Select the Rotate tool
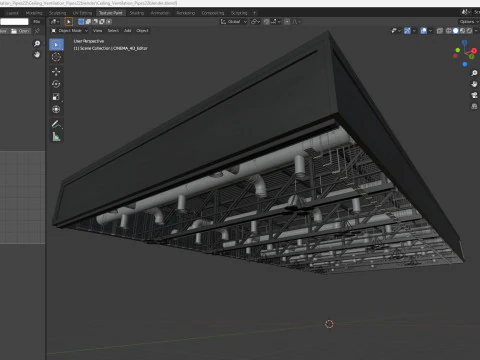The height and width of the screenshot is (360, 480). point(56,84)
